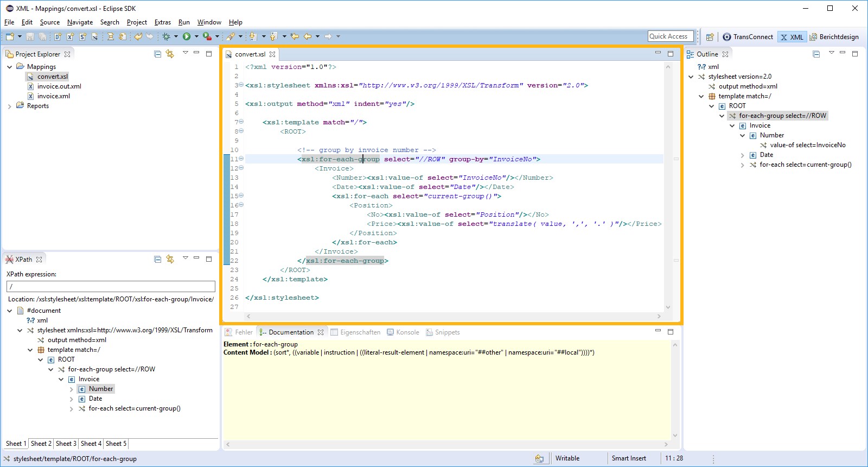This screenshot has height=467, width=868.
Task: Switch to the Berichtdesign perspective
Action: point(834,37)
